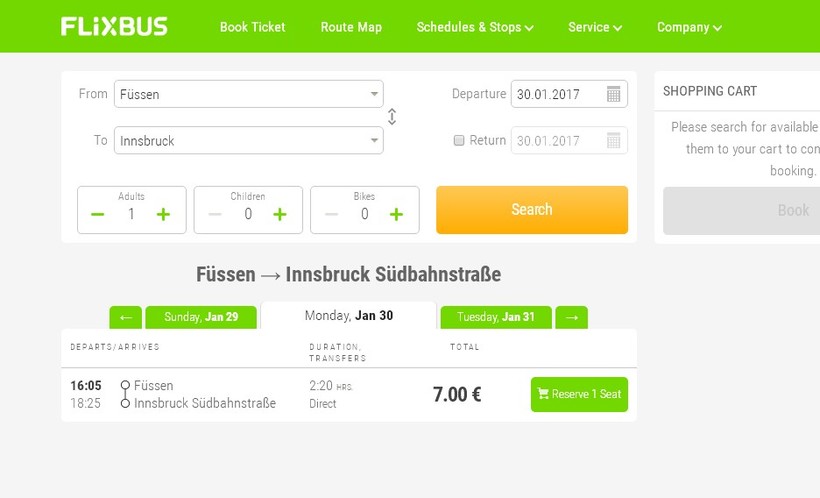Open the Route Map page
Screen dimensions: 820x498
[351, 27]
